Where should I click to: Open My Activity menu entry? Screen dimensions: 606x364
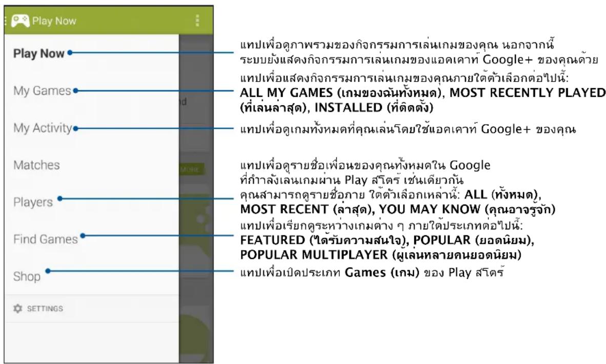pos(43,128)
